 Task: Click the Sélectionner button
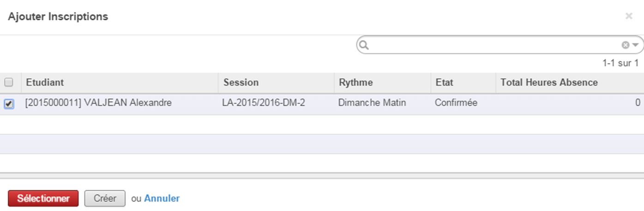43,199
